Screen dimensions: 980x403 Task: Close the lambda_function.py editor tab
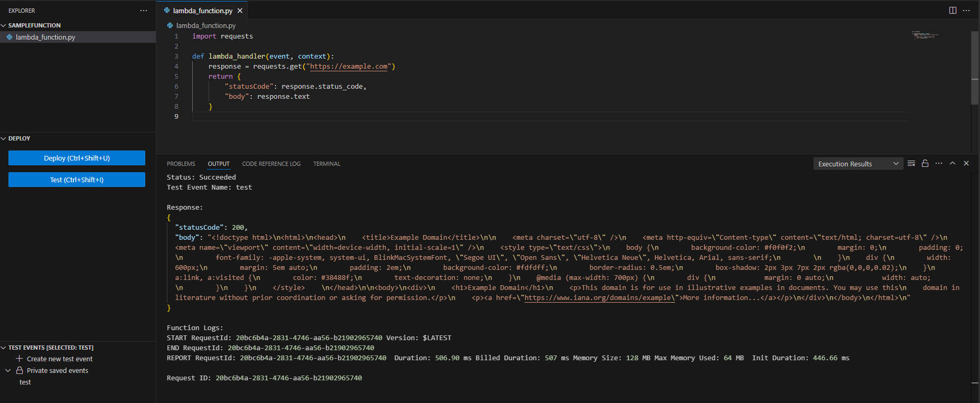(240, 11)
